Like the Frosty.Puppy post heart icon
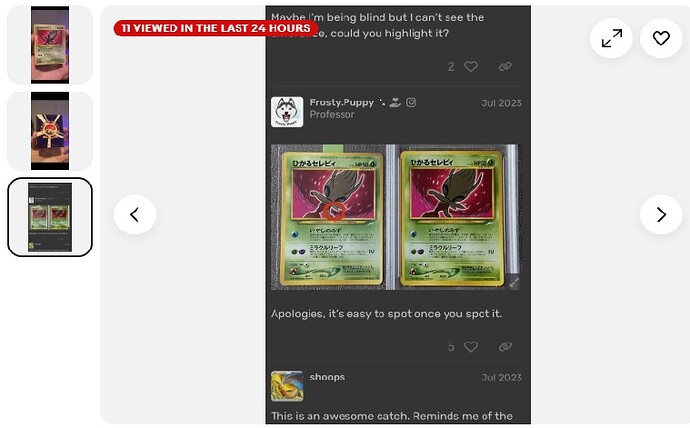Image resolution: width=690 pixels, height=428 pixels. click(471, 347)
